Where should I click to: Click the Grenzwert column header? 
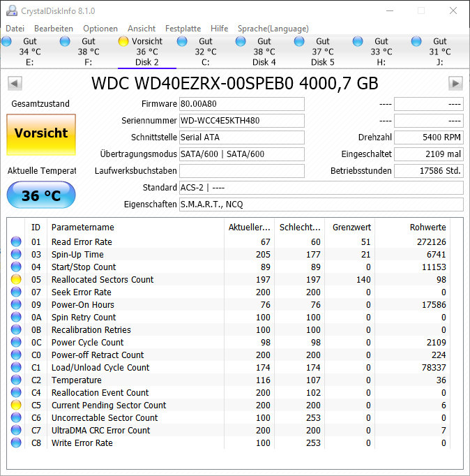(349, 227)
